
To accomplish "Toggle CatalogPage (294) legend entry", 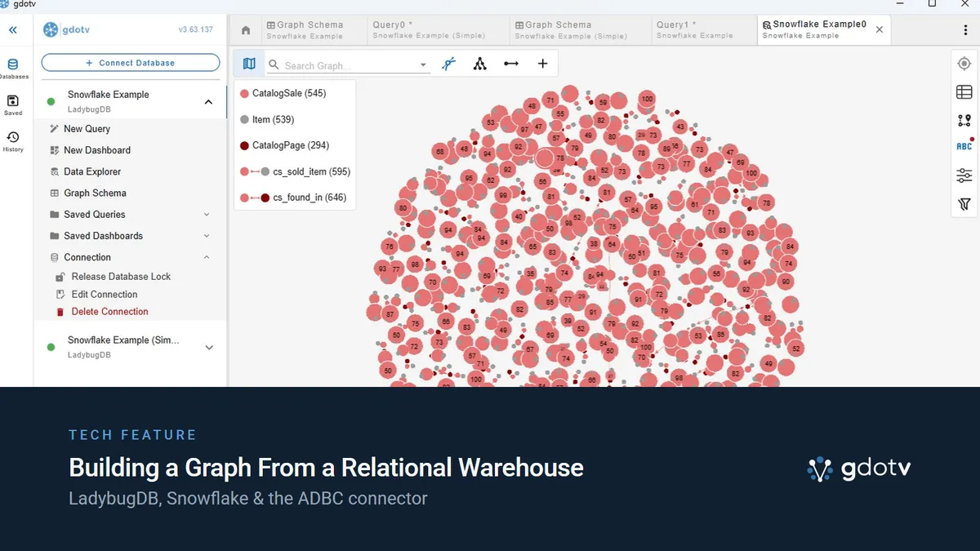I will 284,145.
